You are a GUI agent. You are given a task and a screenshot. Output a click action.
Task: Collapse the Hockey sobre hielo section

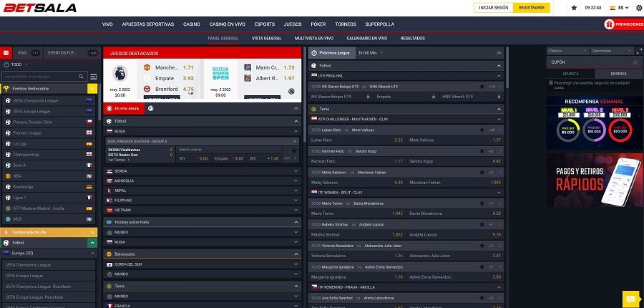point(296,222)
